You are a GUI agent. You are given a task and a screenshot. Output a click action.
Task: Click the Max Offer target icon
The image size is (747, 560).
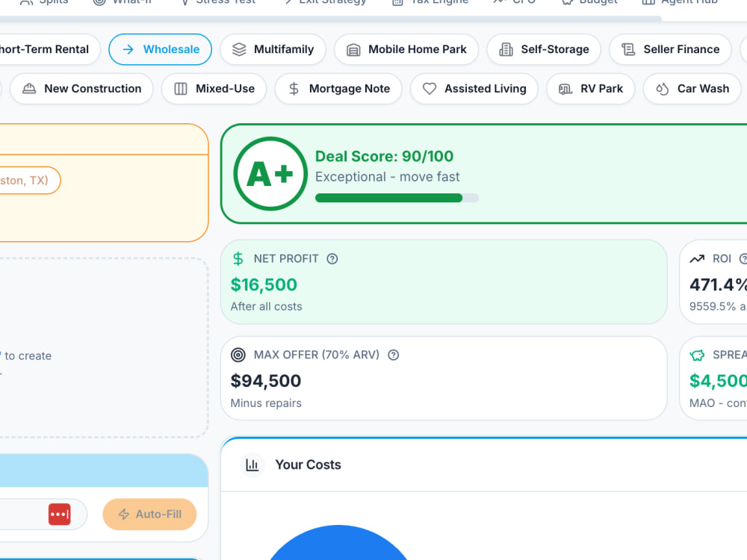pos(238,355)
